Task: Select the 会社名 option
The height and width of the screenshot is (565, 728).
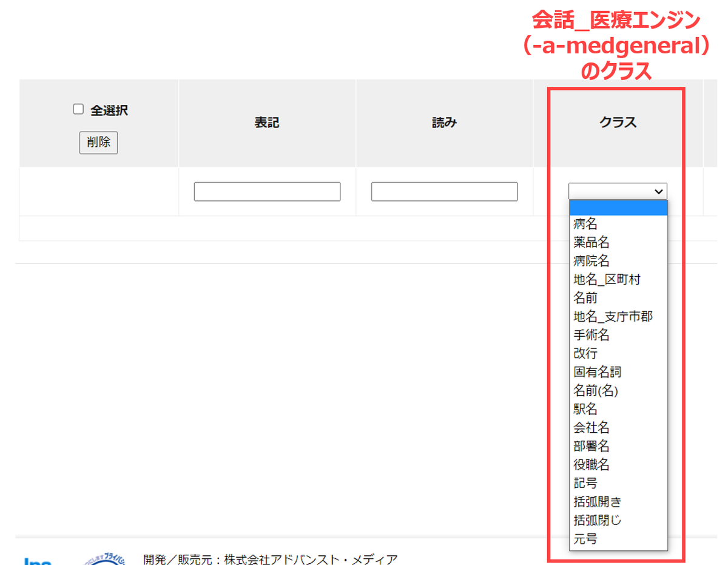Action: coord(618,428)
